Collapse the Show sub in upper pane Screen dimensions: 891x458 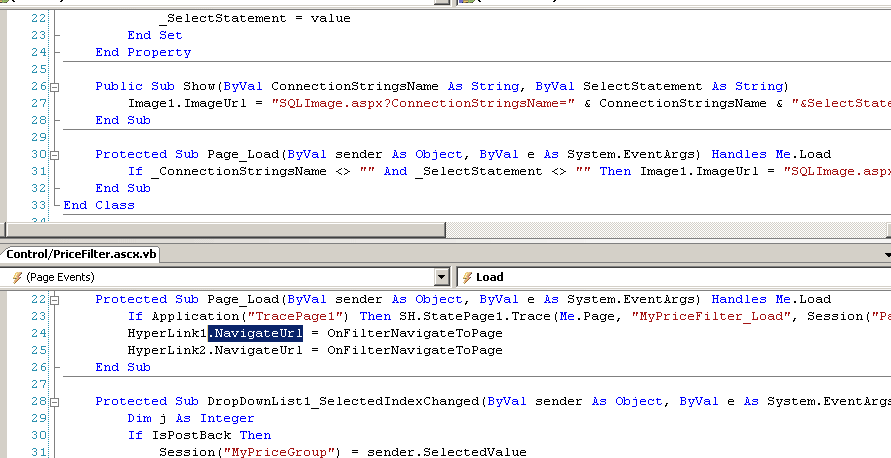55,87
